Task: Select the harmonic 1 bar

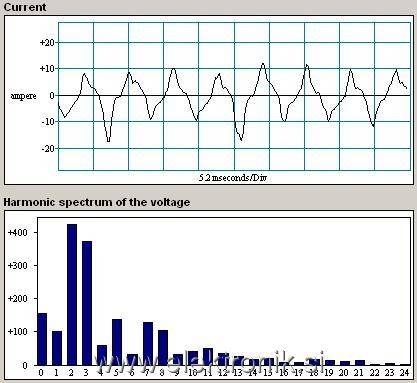Action: [57, 348]
